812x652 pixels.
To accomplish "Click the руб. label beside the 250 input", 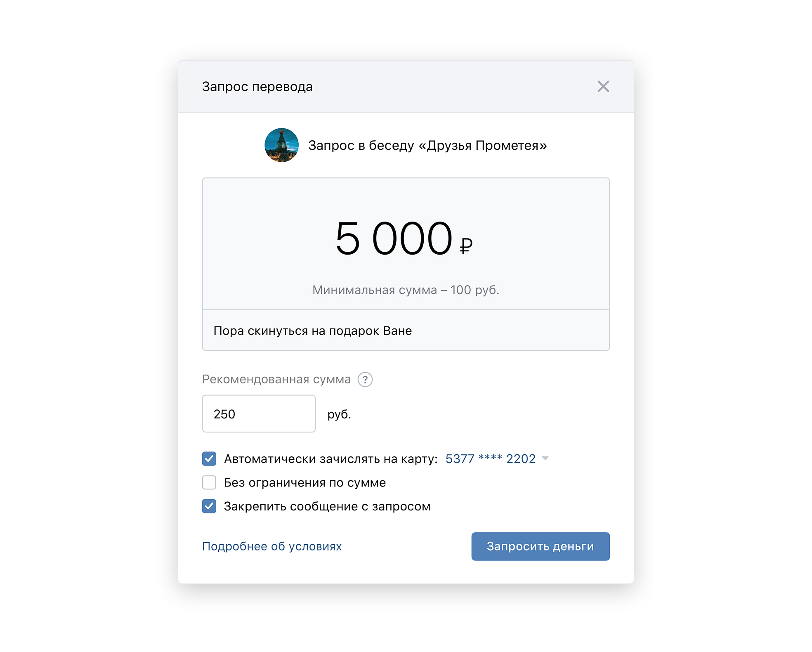I will point(339,414).
